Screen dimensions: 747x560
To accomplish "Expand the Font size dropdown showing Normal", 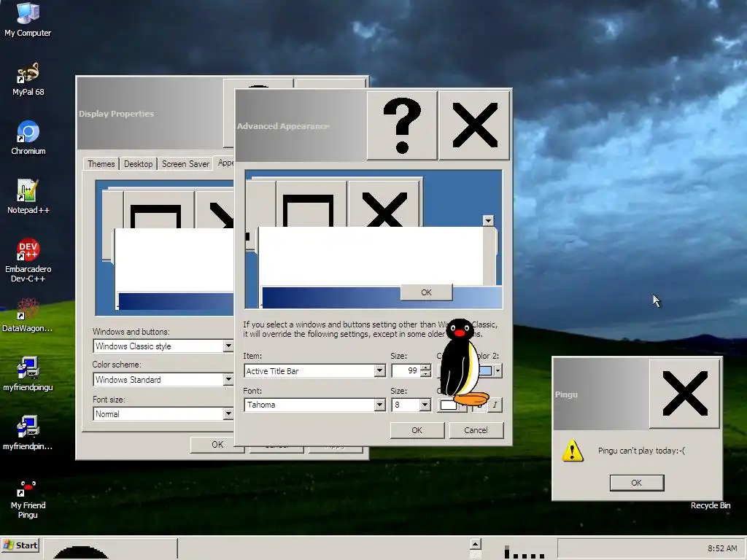I will [228, 414].
